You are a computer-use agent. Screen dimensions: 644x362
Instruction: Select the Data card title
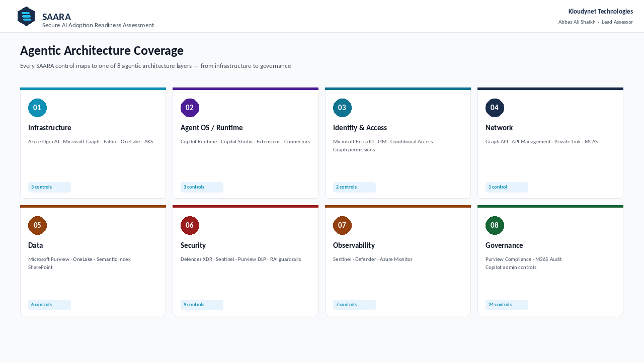[x=36, y=245]
